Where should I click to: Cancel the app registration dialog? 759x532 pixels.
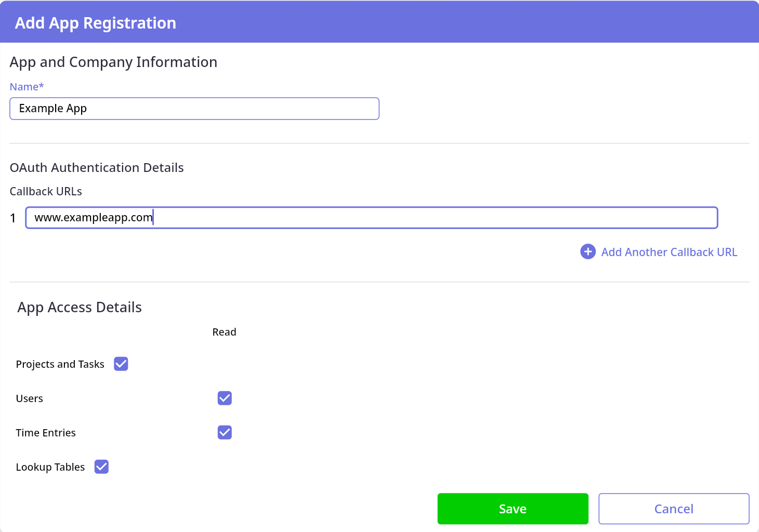tap(673, 509)
